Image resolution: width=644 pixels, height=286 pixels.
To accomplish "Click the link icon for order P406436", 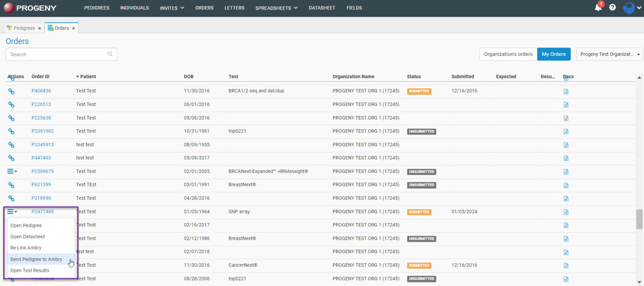I will (x=11, y=91).
